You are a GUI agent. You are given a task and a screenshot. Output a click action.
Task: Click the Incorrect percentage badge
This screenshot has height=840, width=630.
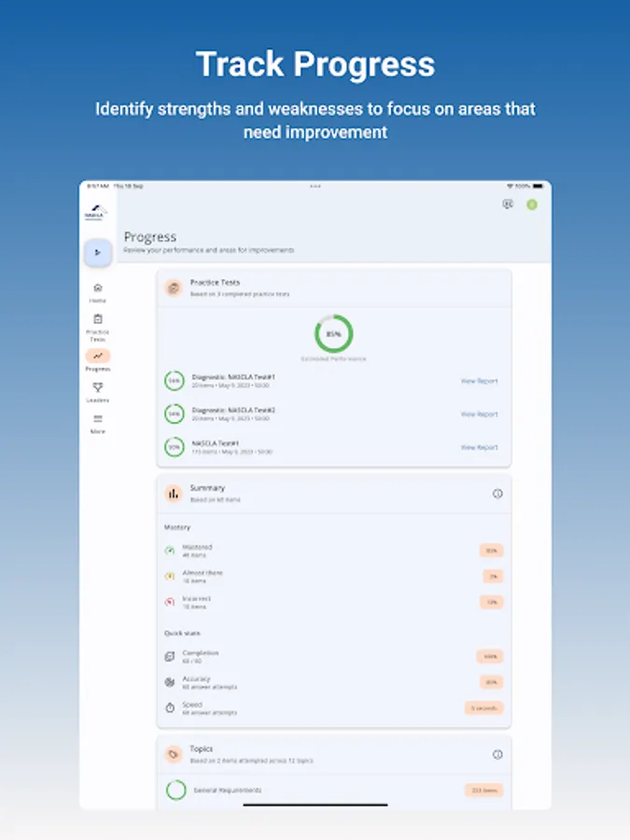[491, 602]
